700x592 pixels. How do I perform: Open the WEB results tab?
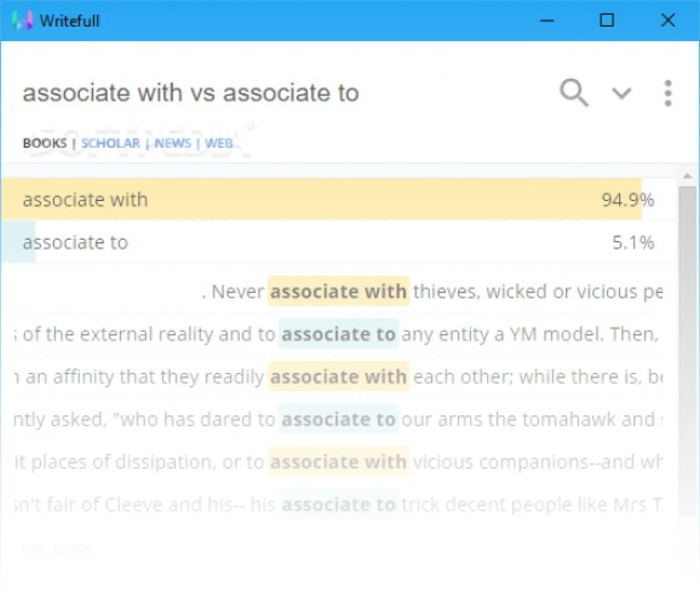click(219, 143)
